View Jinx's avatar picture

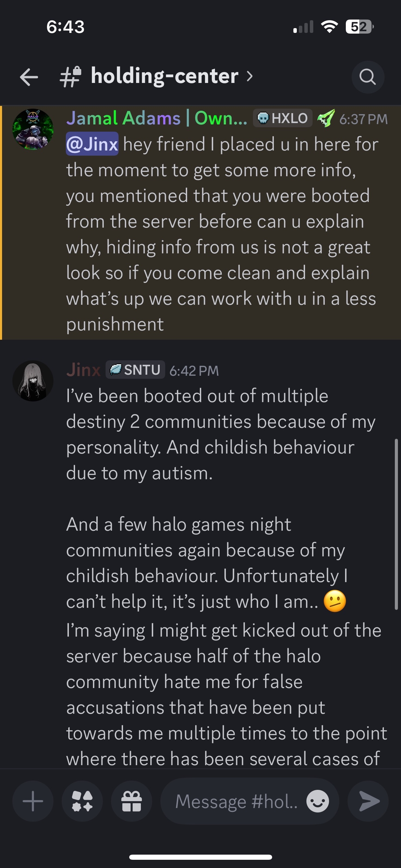click(33, 381)
